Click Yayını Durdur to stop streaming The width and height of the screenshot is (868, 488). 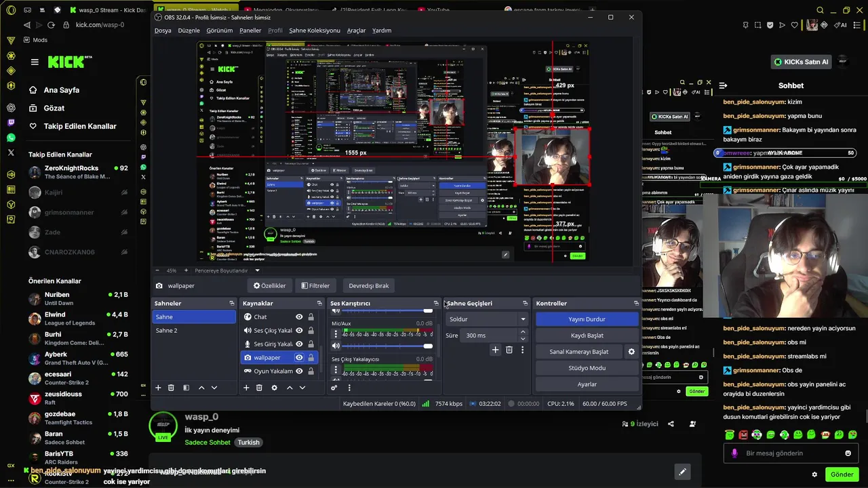point(587,319)
